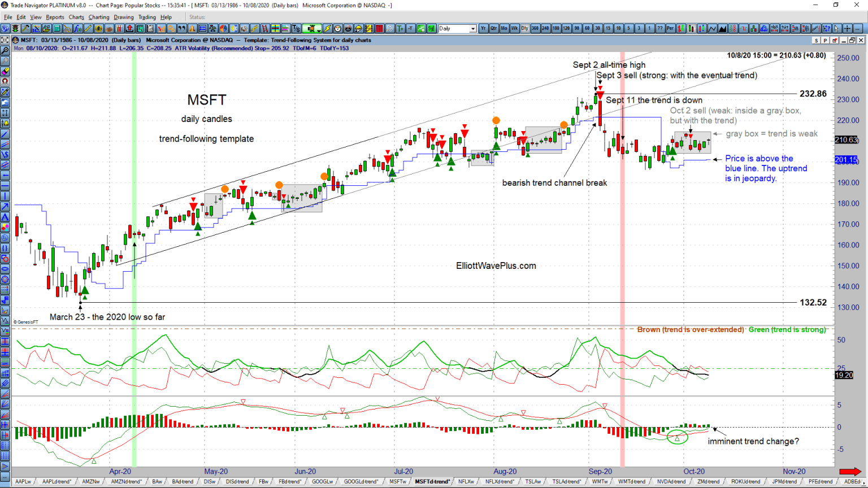Switch chart to Mo bars
Screen dimensions: 868x488
click(x=504, y=28)
